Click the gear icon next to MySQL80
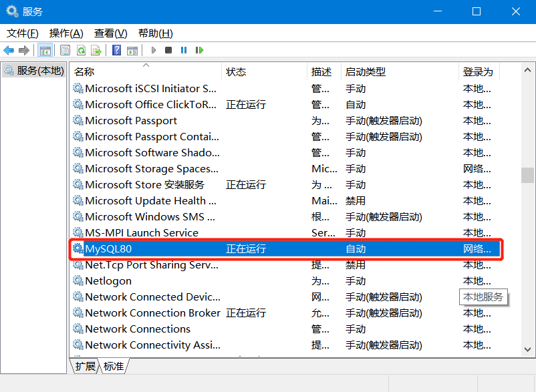The image size is (536, 392). pyautogui.click(x=78, y=248)
